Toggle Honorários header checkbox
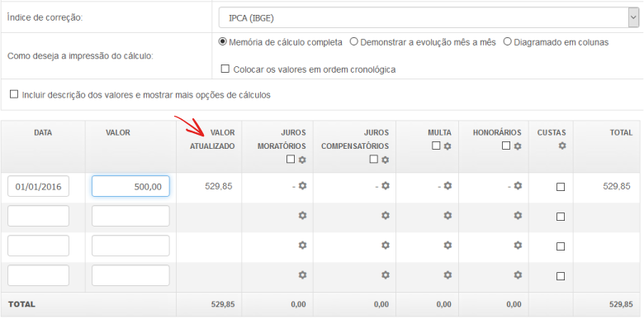The height and width of the screenshot is (320, 644). (x=506, y=146)
